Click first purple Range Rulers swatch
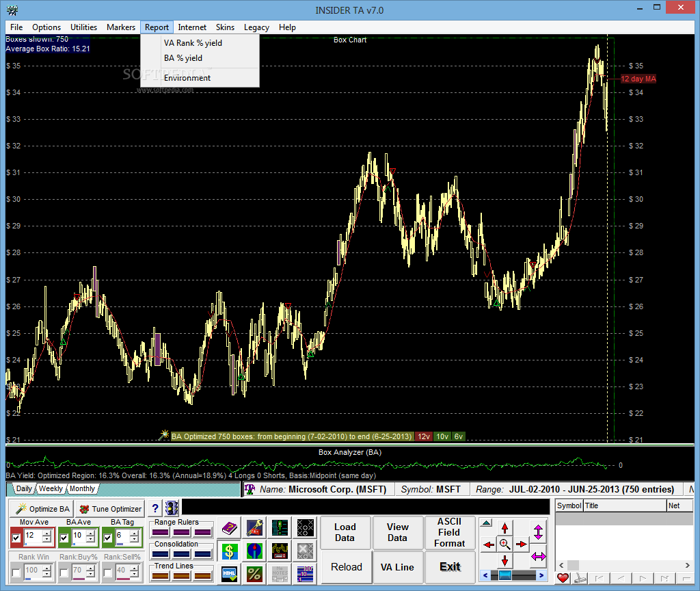700x591 pixels. [161, 532]
